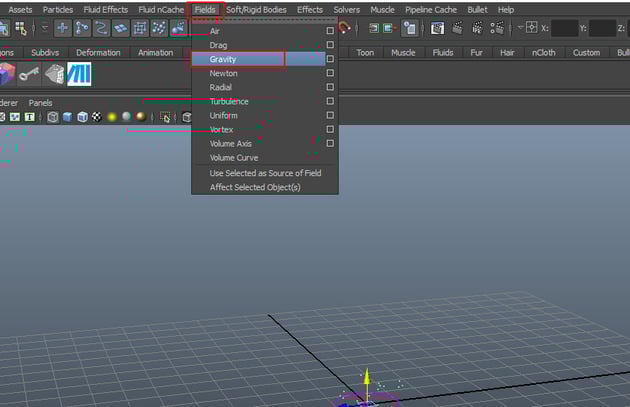Click Use Selected as Source of Field
630x407 pixels.
(x=265, y=173)
